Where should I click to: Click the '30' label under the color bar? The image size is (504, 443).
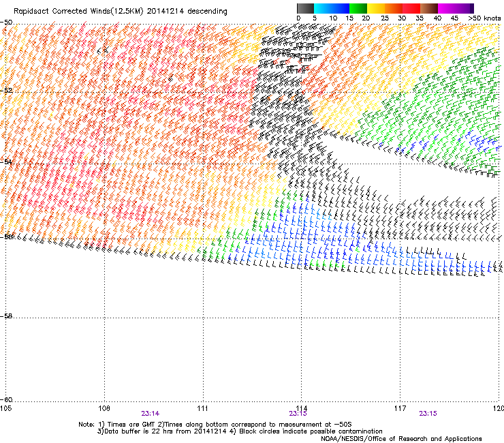[x=402, y=18]
